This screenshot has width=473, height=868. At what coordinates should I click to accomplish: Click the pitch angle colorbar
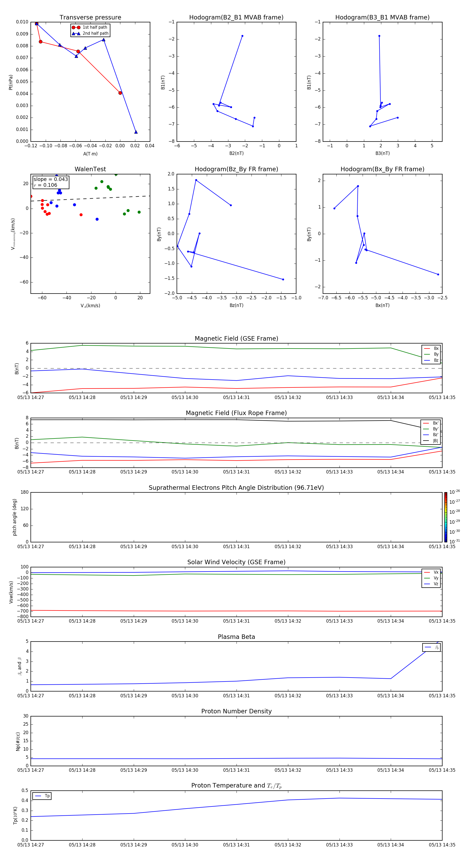coord(446,517)
